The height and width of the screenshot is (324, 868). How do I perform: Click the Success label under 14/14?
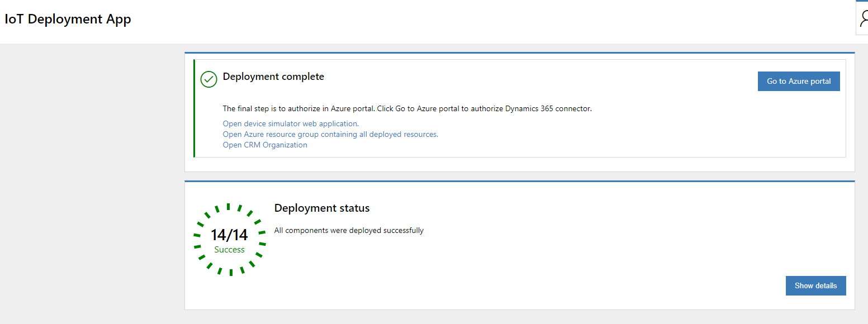coord(230,250)
